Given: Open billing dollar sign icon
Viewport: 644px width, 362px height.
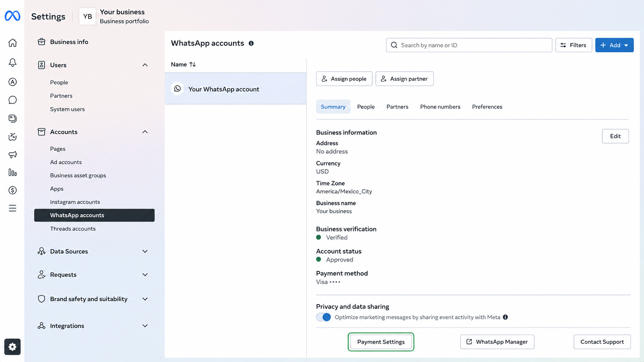Looking at the screenshot, I should pyautogui.click(x=12, y=190).
